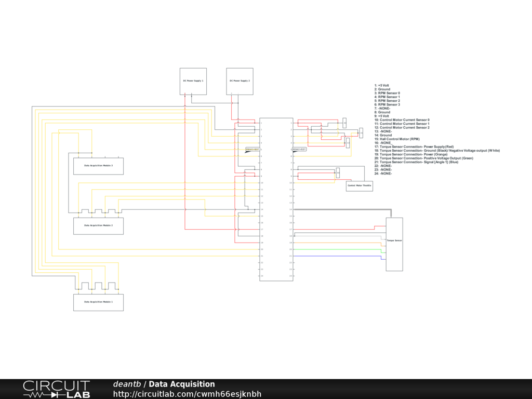
Task: Select the Data Acquisition Module 1 component
Action: click(x=98, y=302)
